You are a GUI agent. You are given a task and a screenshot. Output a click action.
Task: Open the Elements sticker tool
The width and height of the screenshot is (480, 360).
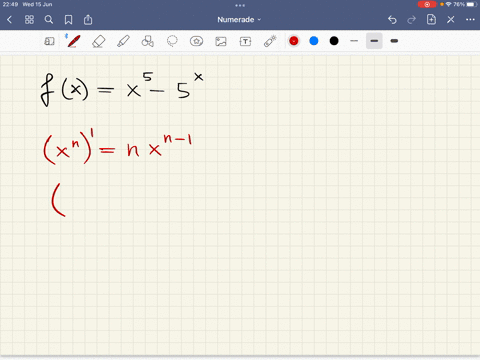[x=196, y=41]
